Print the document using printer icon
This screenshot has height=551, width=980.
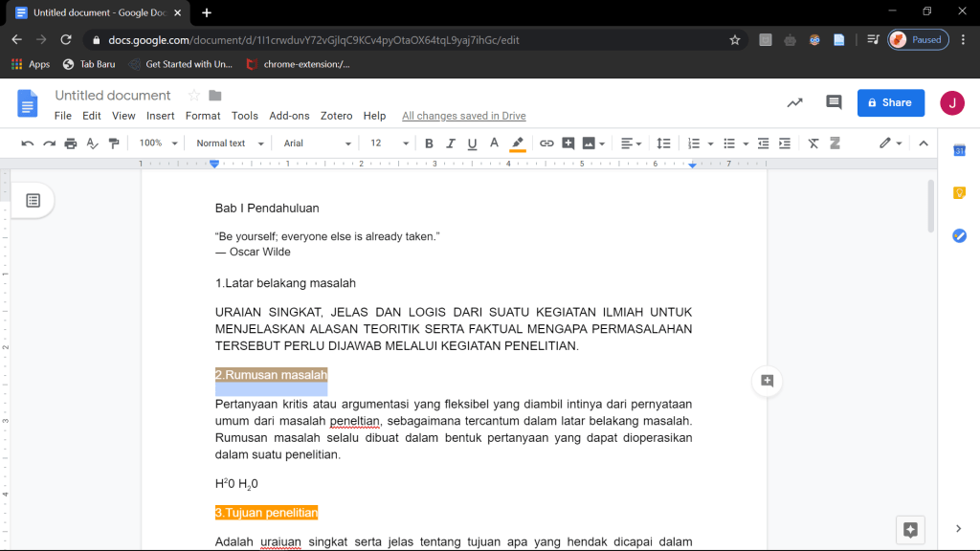(71, 143)
